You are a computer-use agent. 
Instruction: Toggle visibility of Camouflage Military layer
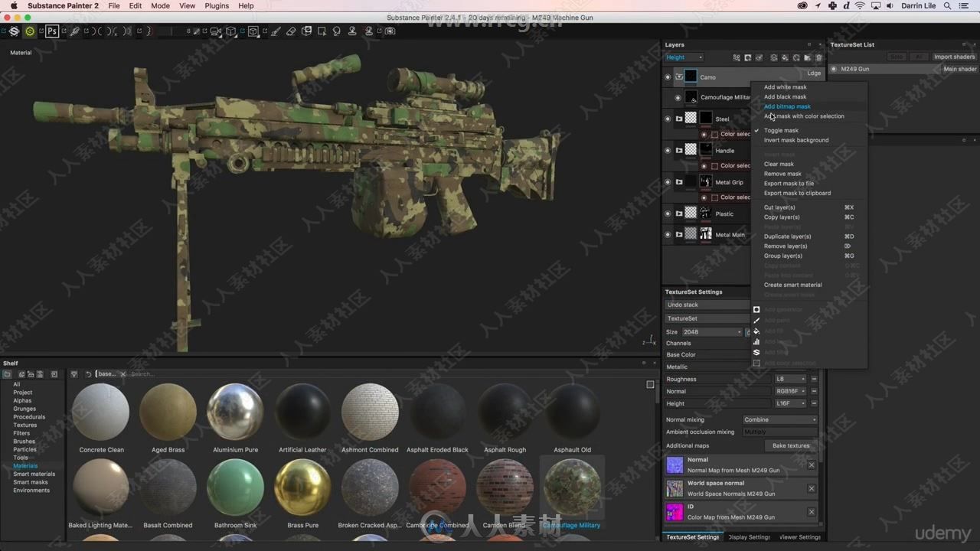pyautogui.click(x=678, y=97)
